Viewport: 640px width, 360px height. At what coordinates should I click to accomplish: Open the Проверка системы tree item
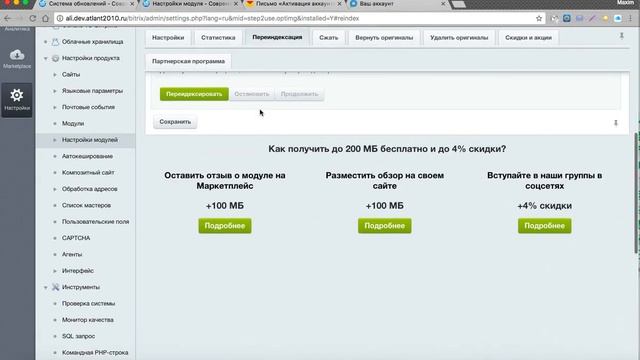pos(89,303)
